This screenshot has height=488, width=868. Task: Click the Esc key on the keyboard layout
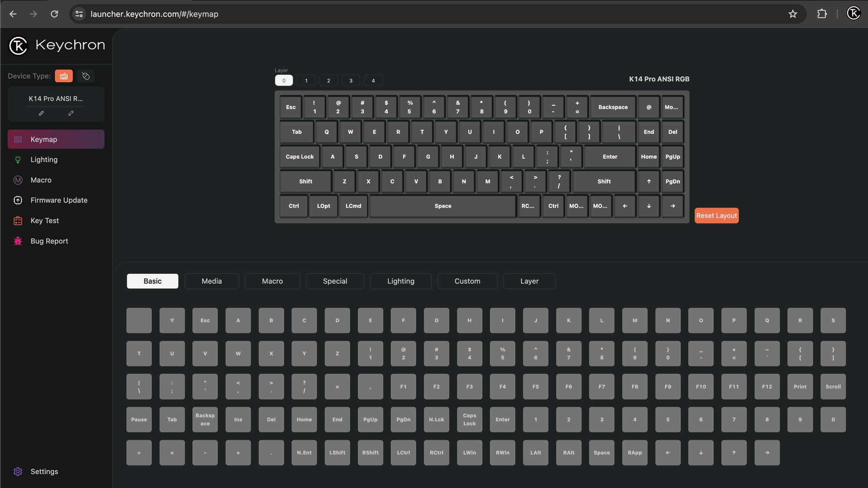pyautogui.click(x=290, y=107)
